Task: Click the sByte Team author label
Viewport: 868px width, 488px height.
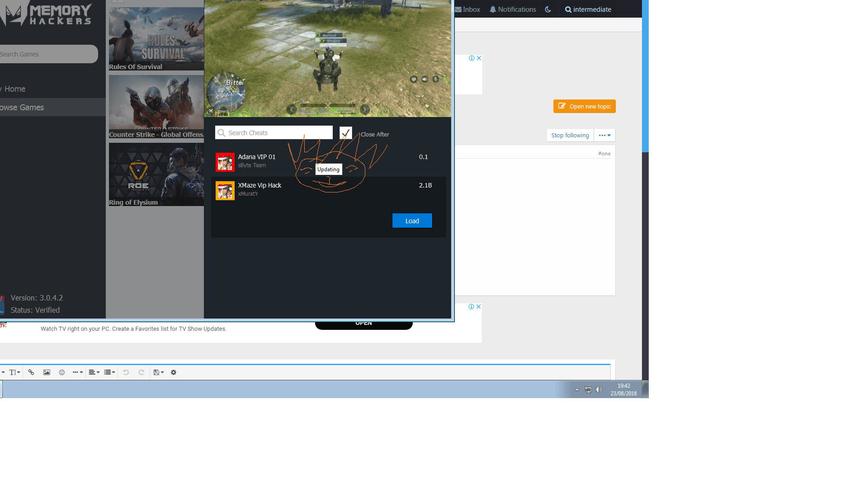Action: click(252, 166)
